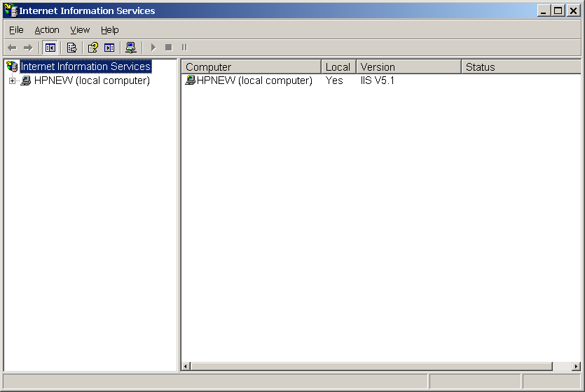Click the Stop item square icon

point(169,48)
